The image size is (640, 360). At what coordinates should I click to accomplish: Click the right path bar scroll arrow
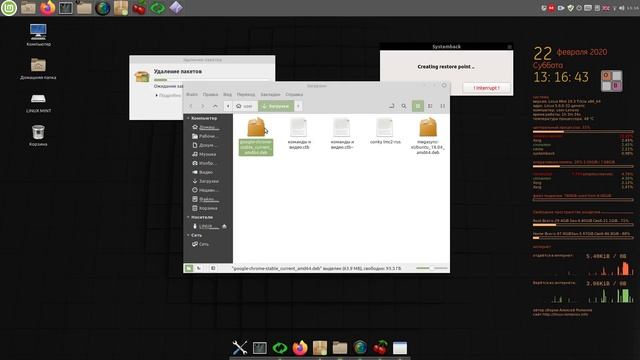[298, 106]
